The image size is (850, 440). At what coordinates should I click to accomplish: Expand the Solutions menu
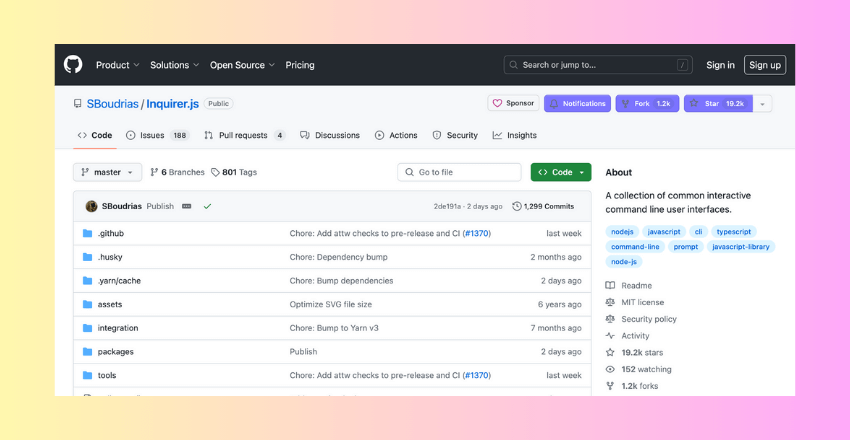(x=175, y=65)
